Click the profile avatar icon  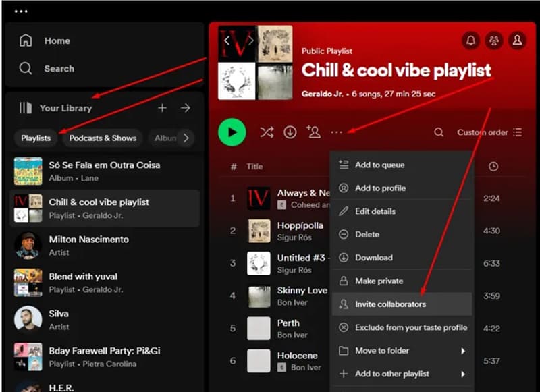click(517, 41)
